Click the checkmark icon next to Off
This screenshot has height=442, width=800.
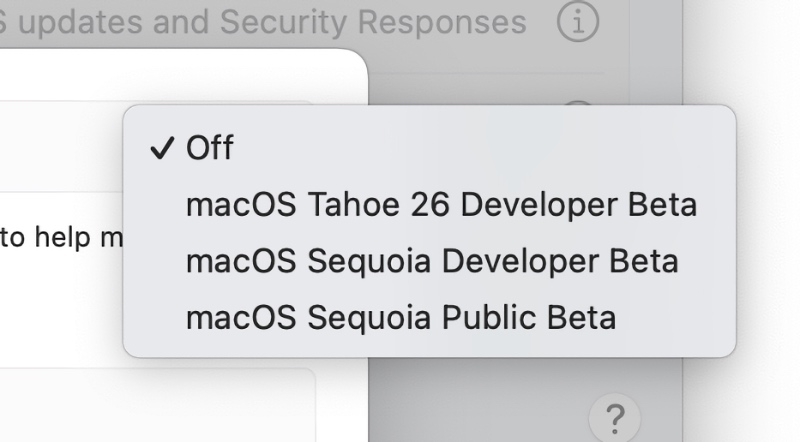point(160,149)
